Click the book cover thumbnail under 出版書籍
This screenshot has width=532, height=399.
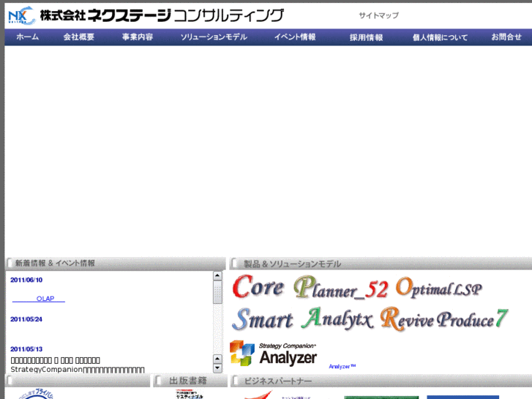(x=190, y=395)
